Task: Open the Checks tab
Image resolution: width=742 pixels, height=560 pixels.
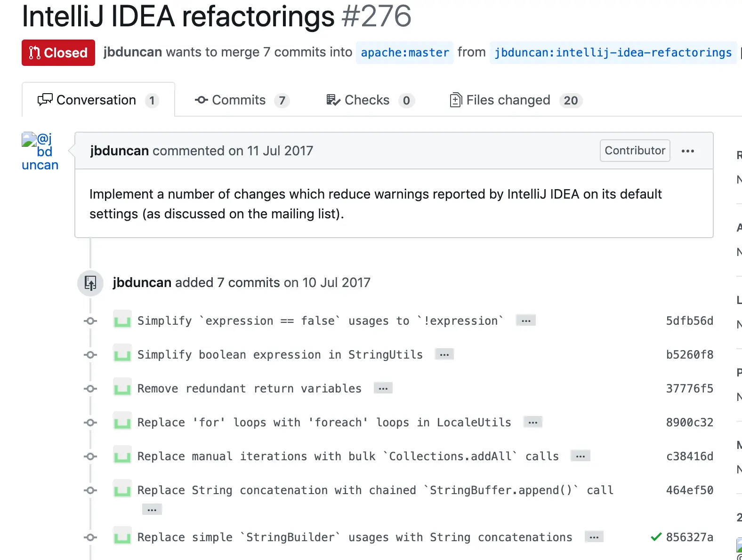Action: coord(370,100)
